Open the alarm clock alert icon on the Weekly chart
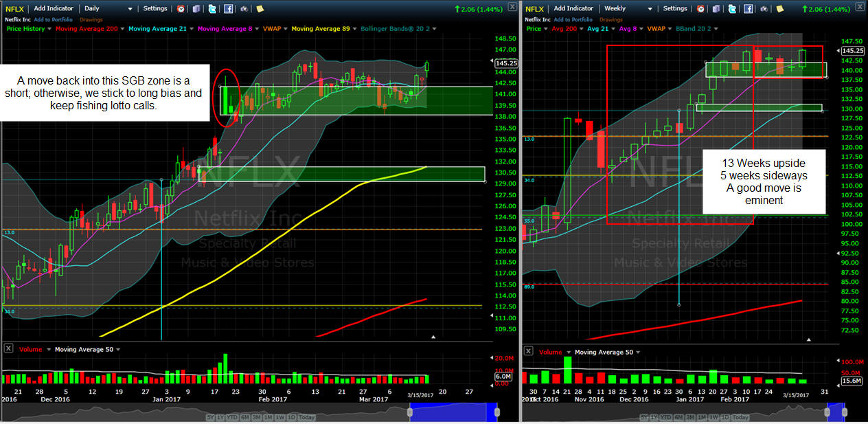The width and height of the screenshot is (868, 424). pos(700,9)
